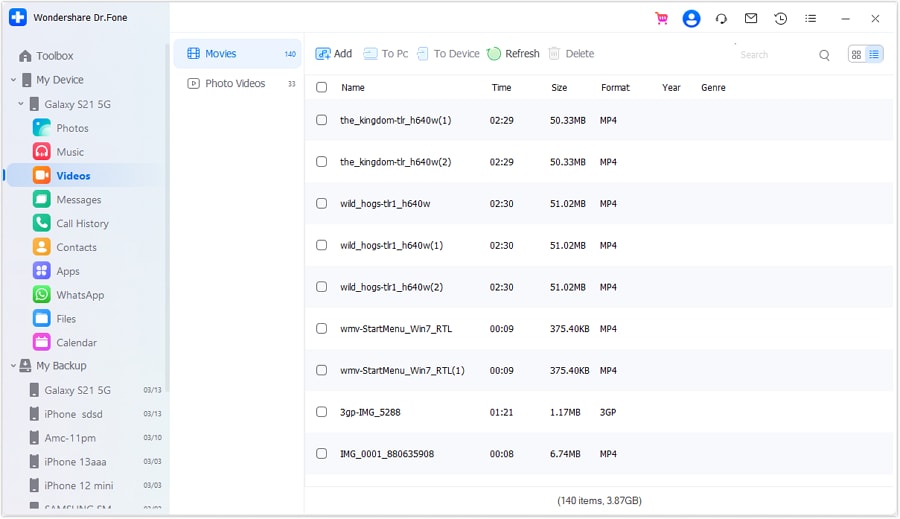Check the_kingdom-tlr_h640w(1) row
The image size is (900, 519).
[x=321, y=120]
